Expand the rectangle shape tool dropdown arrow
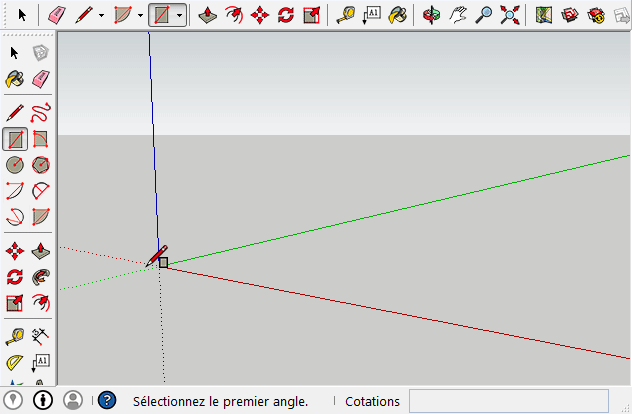 [x=179, y=15]
